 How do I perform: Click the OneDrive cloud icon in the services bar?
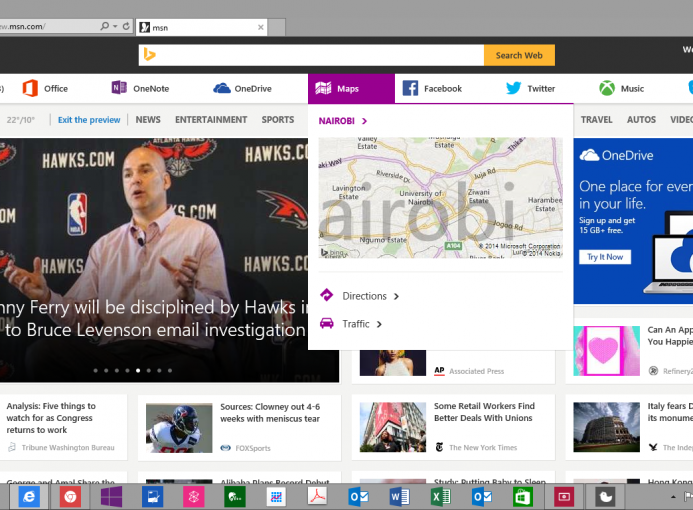coord(222,88)
